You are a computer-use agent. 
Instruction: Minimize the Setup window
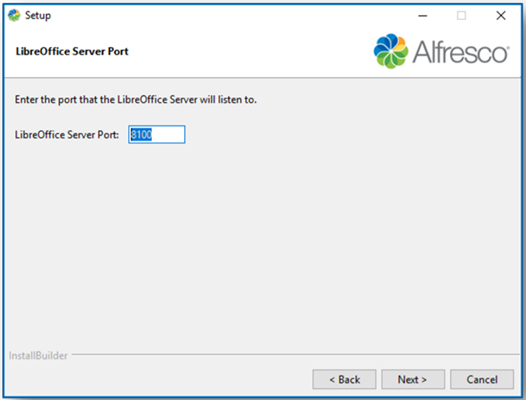coord(423,15)
